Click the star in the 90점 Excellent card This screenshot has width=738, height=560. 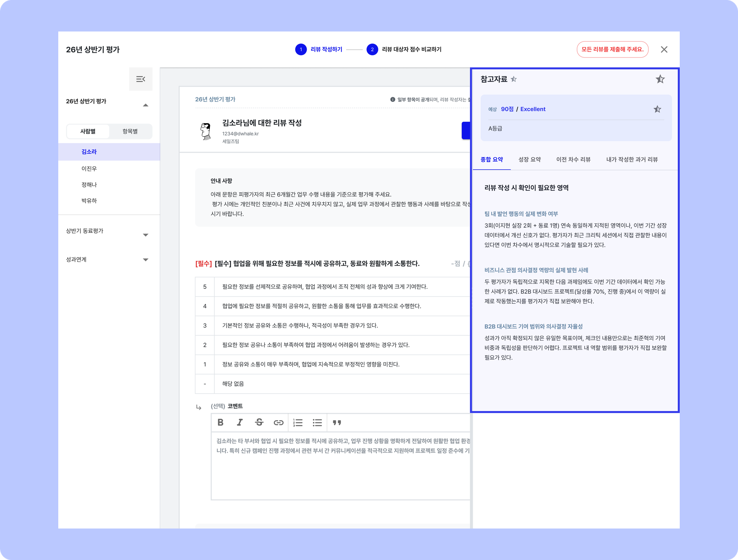click(x=657, y=109)
